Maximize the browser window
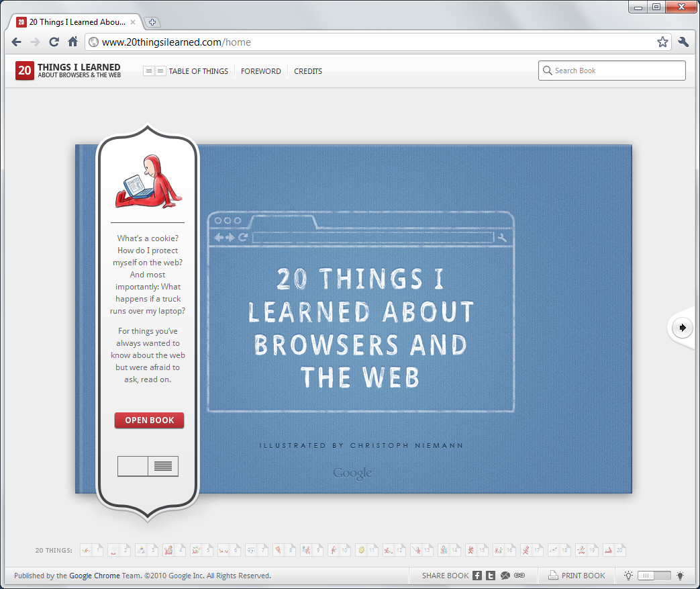 point(656,7)
